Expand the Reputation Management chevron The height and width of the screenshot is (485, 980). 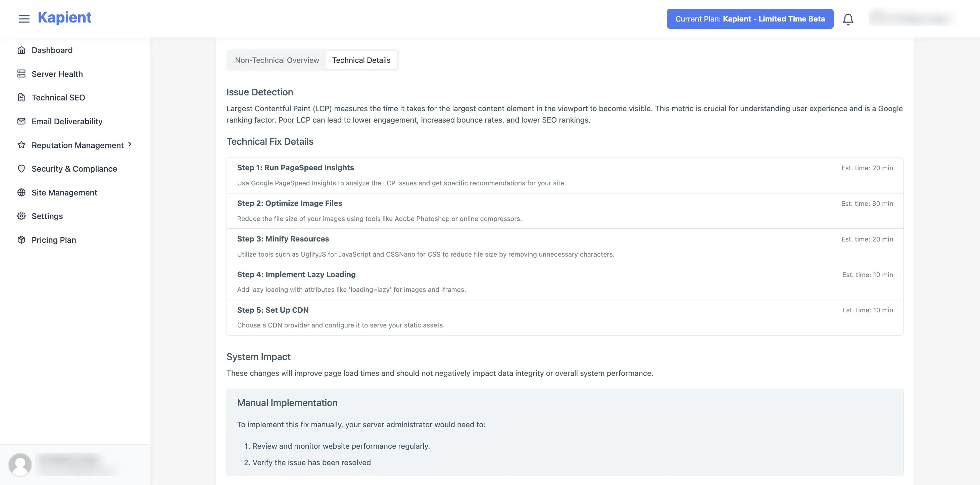click(130, 144)
